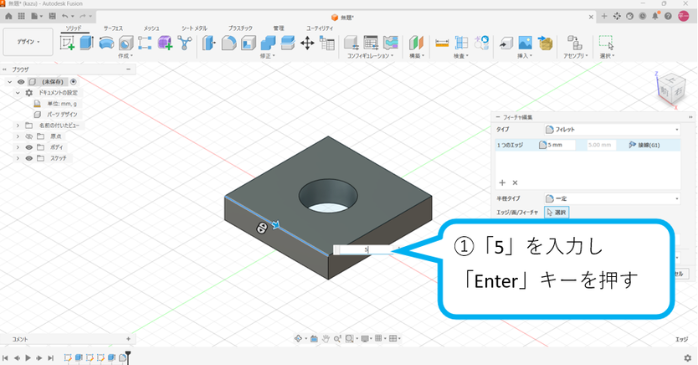
Task: Switch to the プラスチック tab
Action: click(240, 28)
